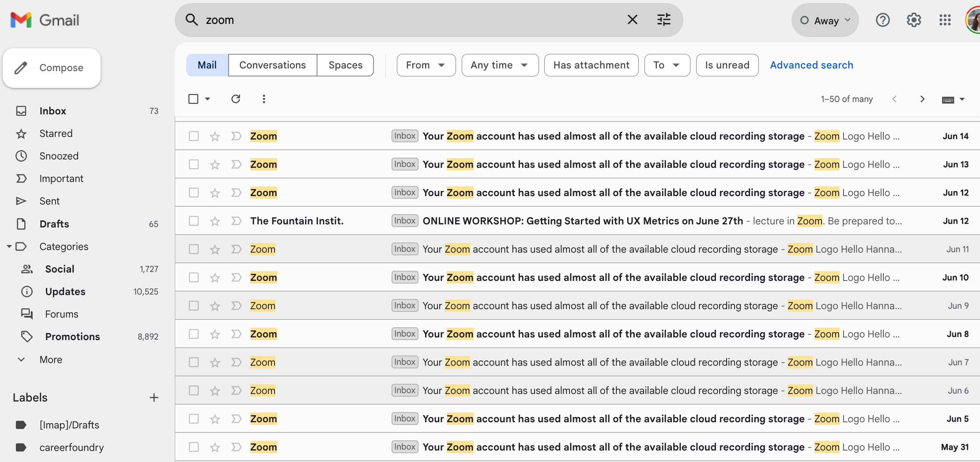Tick the Jun 9 Zoom email checkbox
The width and height of the screenshot is (980, 462).
193,306
